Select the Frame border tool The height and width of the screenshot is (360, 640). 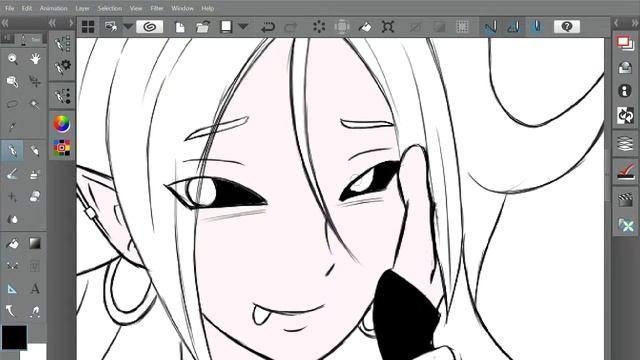(35, 266)
